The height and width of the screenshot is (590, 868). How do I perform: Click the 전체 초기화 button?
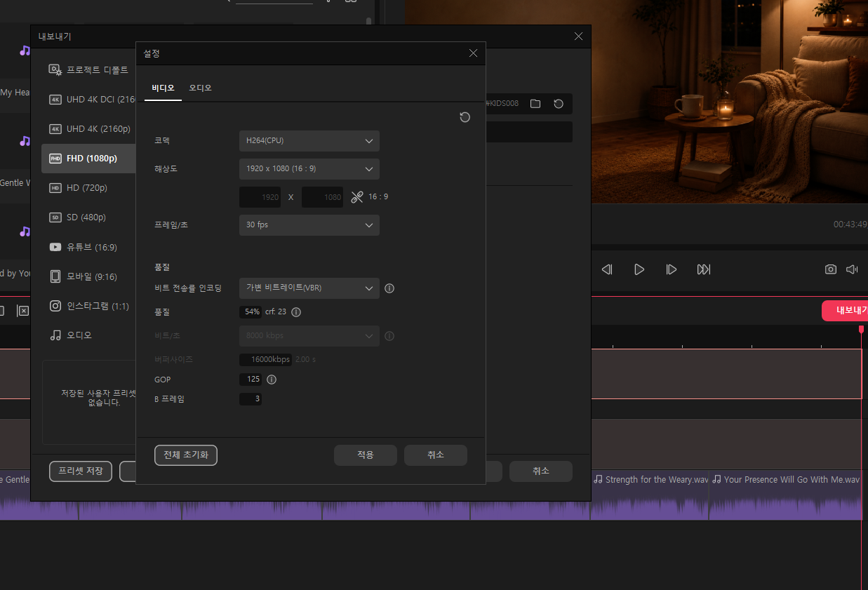click(186, 455)
